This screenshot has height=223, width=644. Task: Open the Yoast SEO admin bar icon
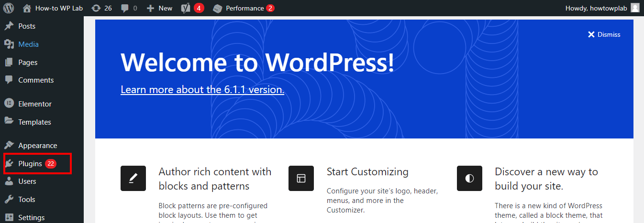pyautogui.click(x=186, y=8)
